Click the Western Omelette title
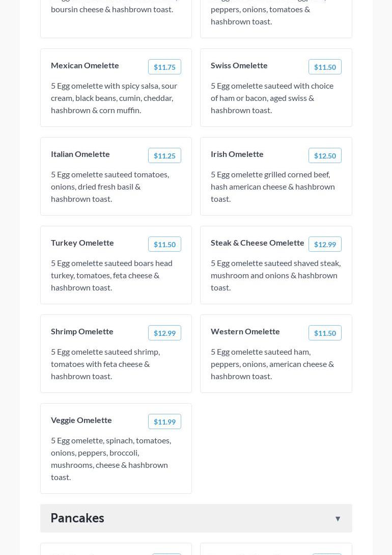This screenshot has width=392, height=555. click(245, 331)
